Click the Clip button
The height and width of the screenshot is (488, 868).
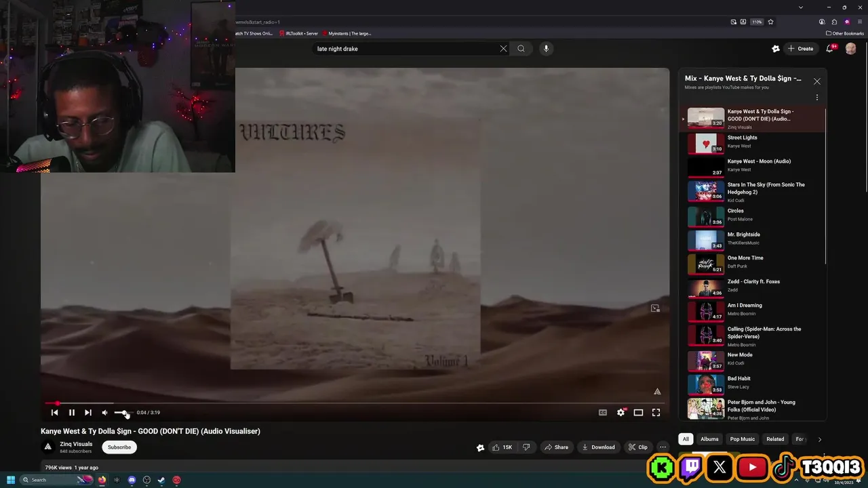(x=638, y=447)
